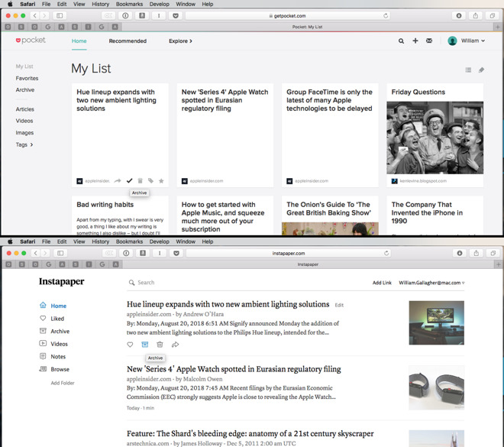Open search in the Pocket header
Viewport: 504px width, 447px height.
(x=401, y=40)
